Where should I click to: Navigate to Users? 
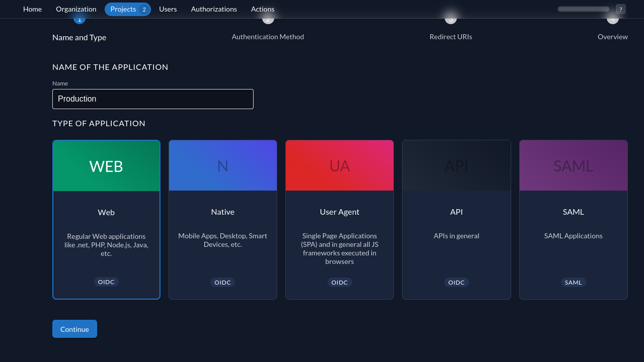pos(168,9)
